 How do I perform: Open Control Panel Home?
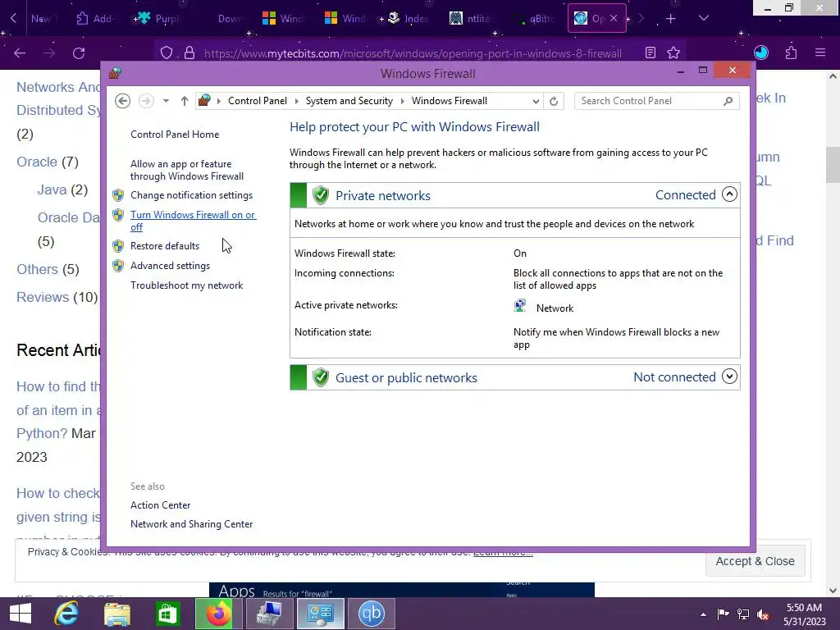point(175,135)
